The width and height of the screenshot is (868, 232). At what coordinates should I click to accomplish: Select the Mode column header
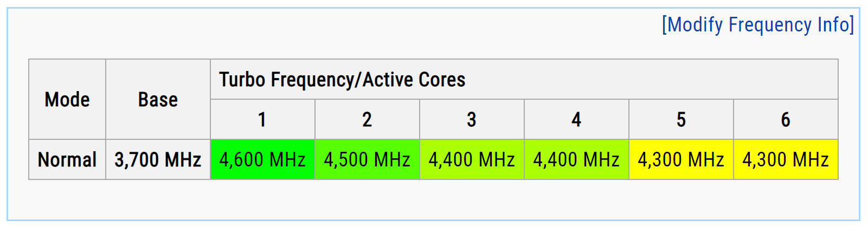coord(67,100)
